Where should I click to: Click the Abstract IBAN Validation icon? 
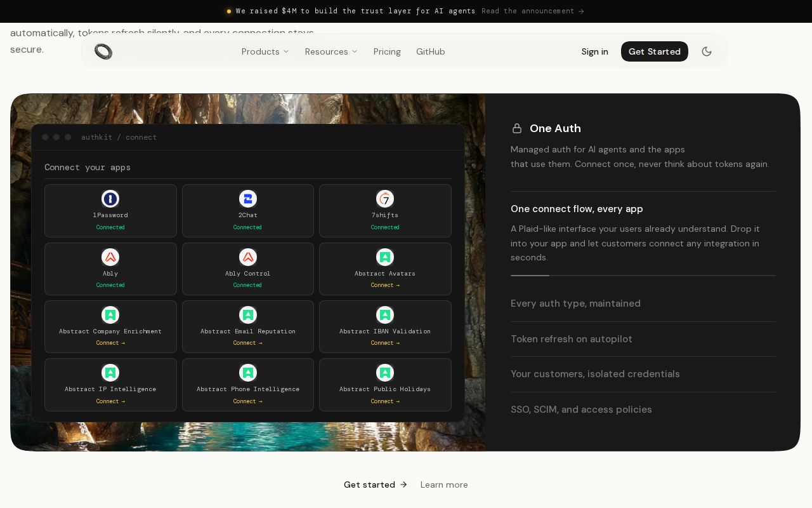pos(385,315)
